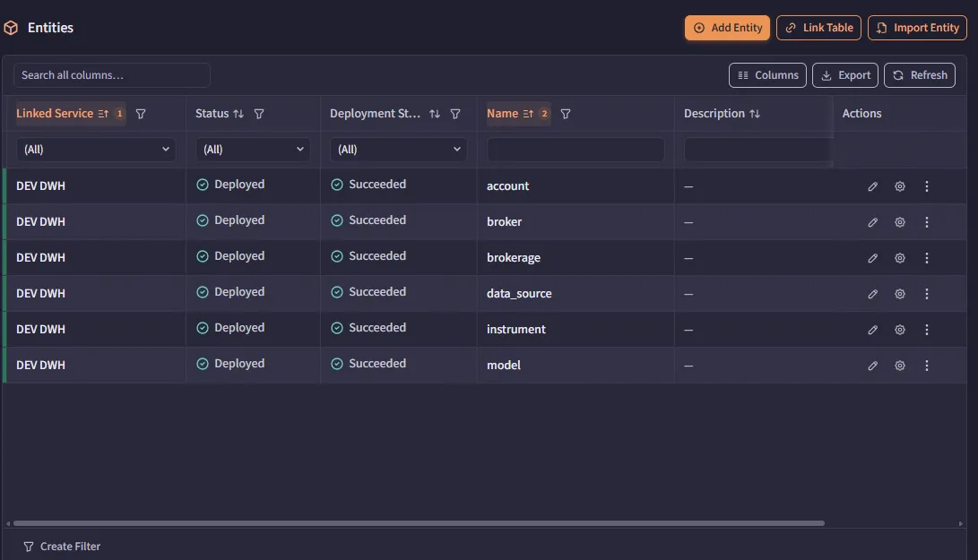This screenshot has width=978, height=560.
Task: Click DEV DWH in the brokerage row
Action: (40, 257)
